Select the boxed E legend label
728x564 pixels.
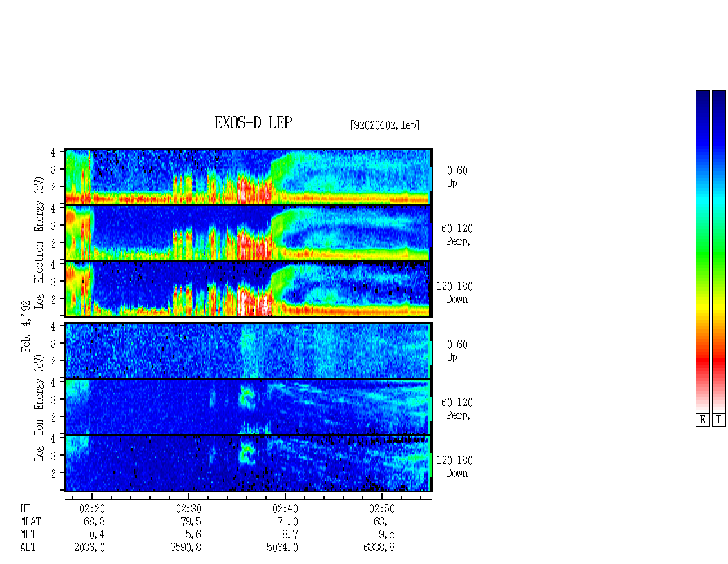tap(702, 420)
